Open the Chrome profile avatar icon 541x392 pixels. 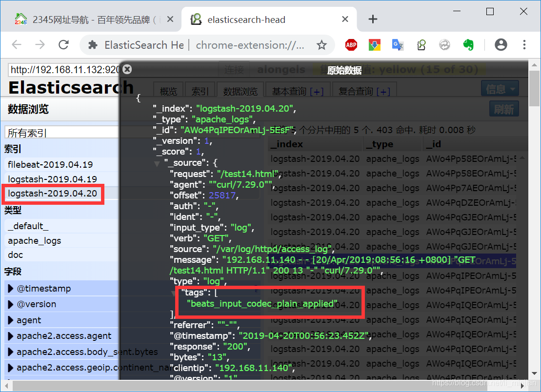501,44
